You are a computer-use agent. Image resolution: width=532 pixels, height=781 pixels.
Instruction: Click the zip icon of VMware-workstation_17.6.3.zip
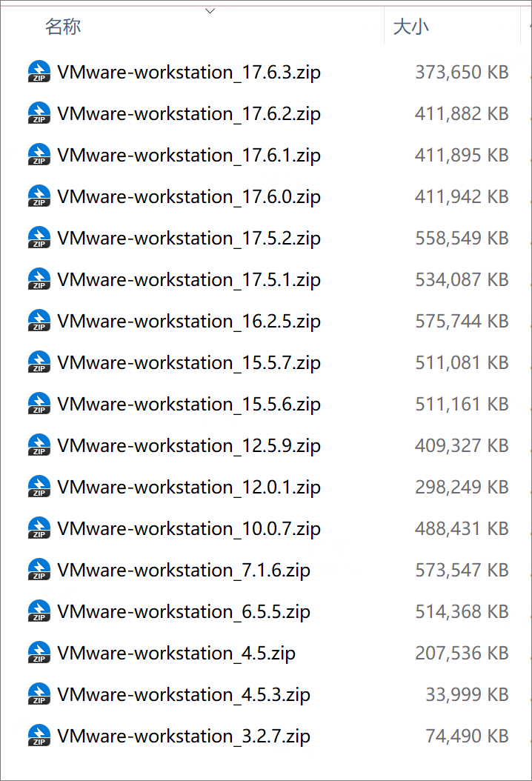click(x=39, y=72)
